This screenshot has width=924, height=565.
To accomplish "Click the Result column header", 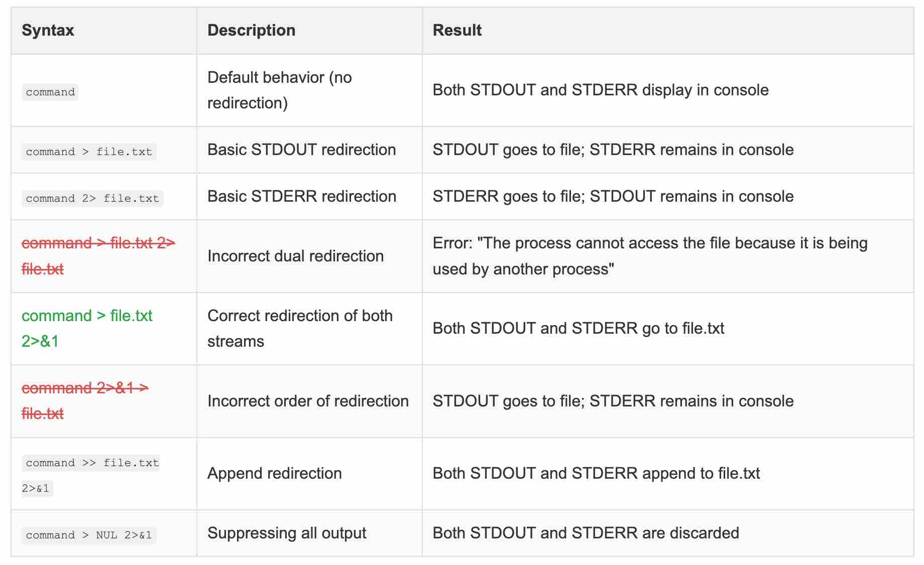I will (x=457, y=30).
